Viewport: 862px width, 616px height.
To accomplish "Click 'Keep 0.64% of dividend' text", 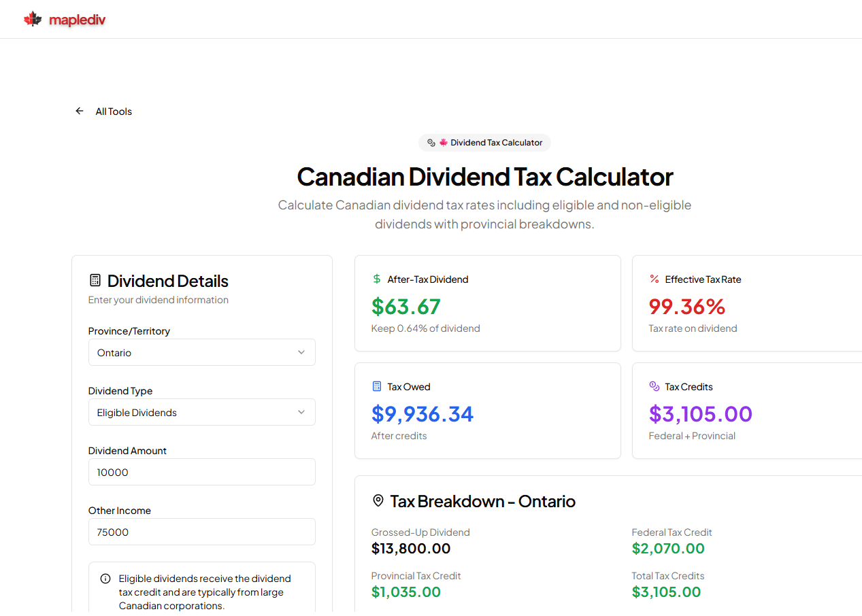I will coord(426,328).
